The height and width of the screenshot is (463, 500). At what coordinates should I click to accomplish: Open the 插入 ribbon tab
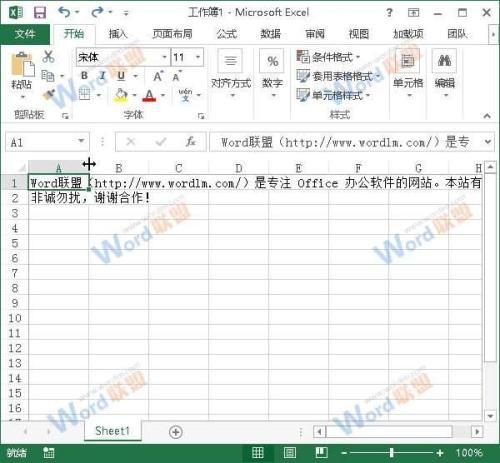[x=118, y=34]
